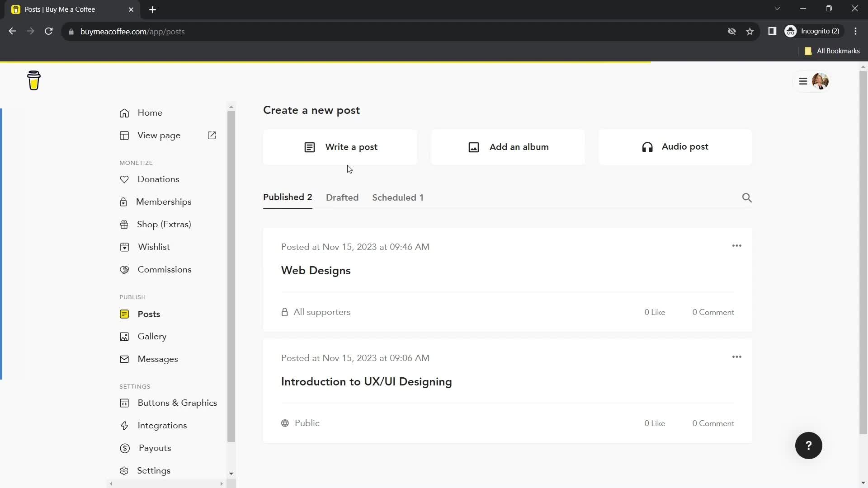The height and width of the screenshot is (488, 868).
Task: Click the Home navigation link
Action: tap(150, 112)
